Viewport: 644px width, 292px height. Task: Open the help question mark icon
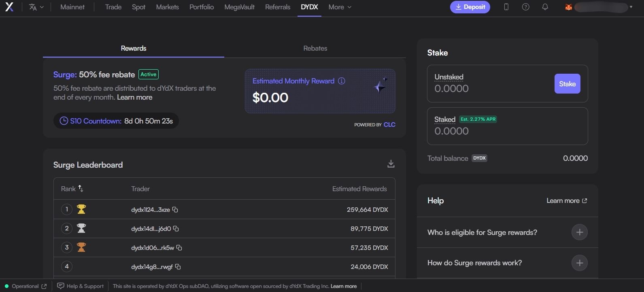coord(525,7)
